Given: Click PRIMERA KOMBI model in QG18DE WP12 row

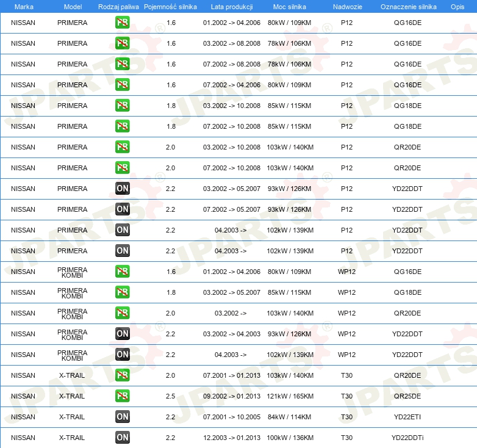Looking at the screenshot, I should click(x=72, y=293).
